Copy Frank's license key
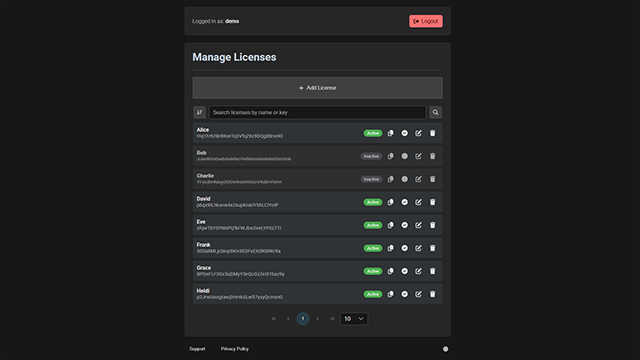 coord(391,248)
